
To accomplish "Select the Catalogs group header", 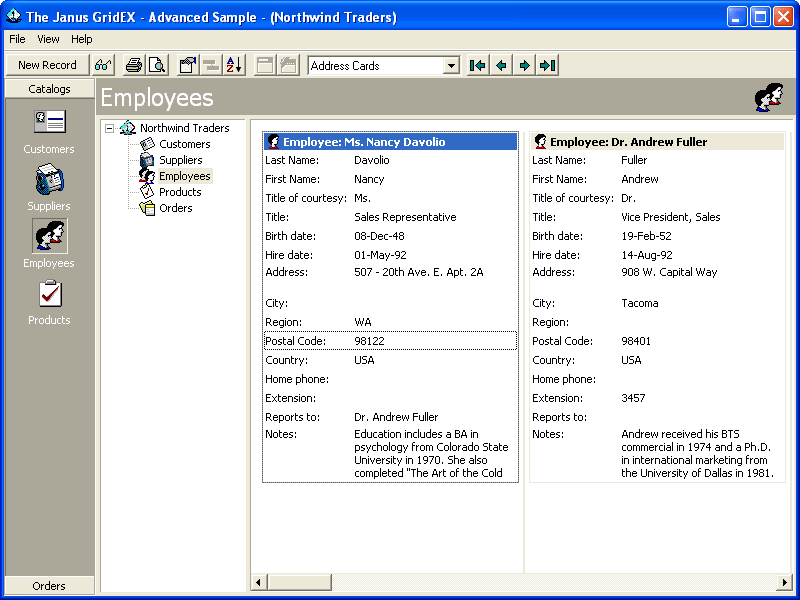I will (49, 89).
